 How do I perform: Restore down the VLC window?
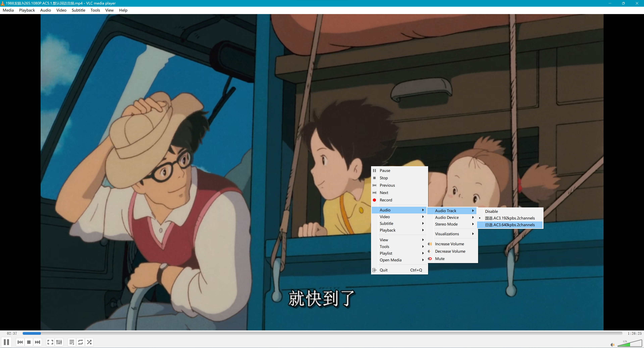click(623, 3)
